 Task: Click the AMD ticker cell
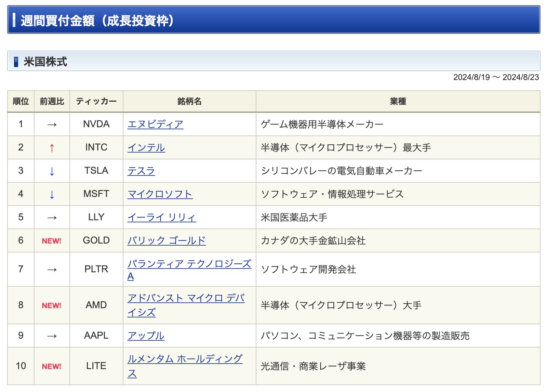tap(96, 305)
